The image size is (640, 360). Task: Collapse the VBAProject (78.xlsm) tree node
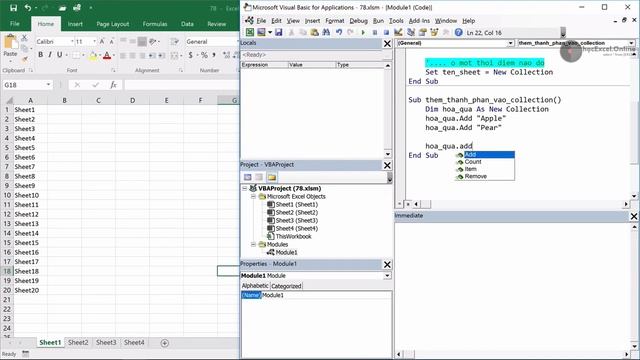(244, 188)
